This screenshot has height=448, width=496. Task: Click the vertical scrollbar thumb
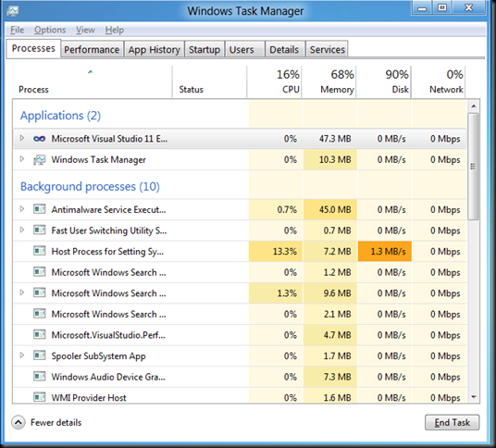pyautogui.click(x=474, y=167)
